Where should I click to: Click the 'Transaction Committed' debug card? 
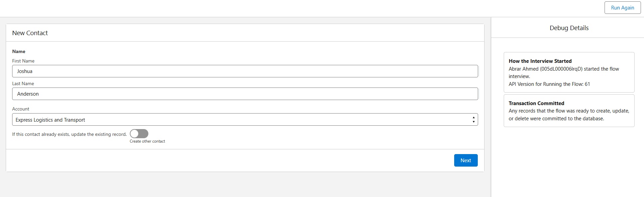point(569,110)
